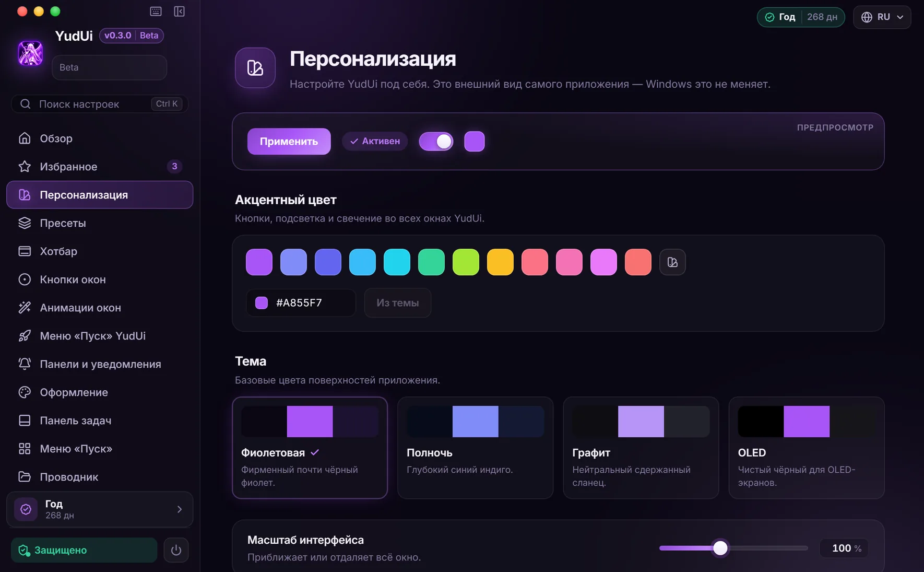Click the Год 268 дн pill at top
Viewport: 924px width, 572px height.
click(801, 17)
